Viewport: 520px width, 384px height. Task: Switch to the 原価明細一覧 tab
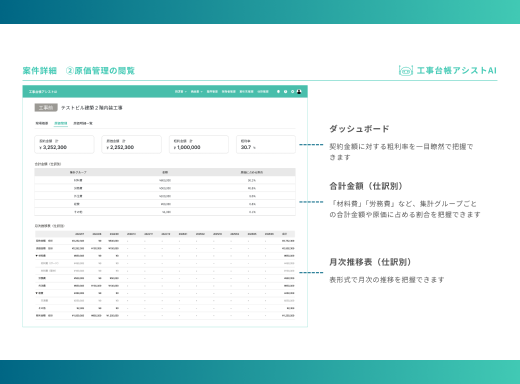tap(83, 123)
